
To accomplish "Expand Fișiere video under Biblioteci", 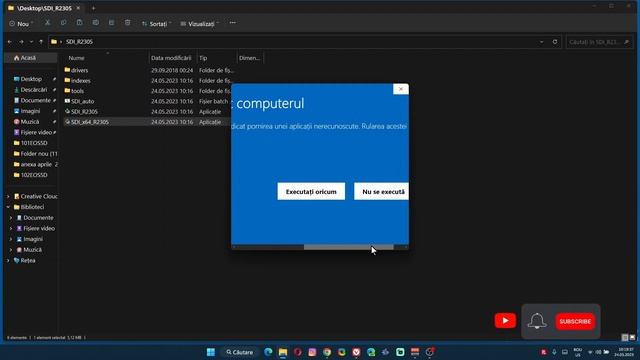I will [x=11, y=228].
